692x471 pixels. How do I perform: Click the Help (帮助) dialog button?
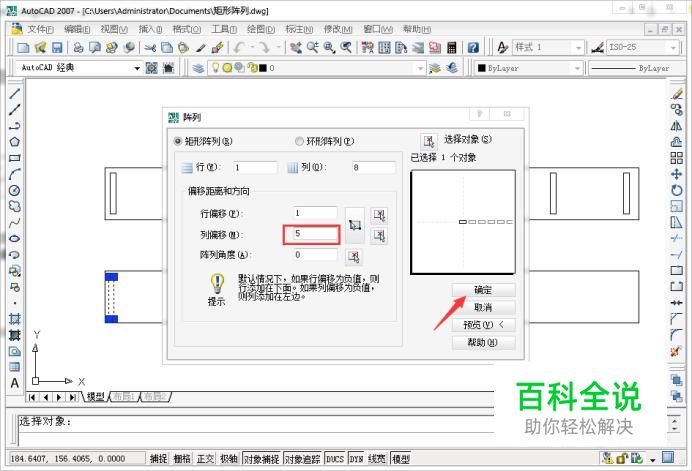(x=483, y=343)
